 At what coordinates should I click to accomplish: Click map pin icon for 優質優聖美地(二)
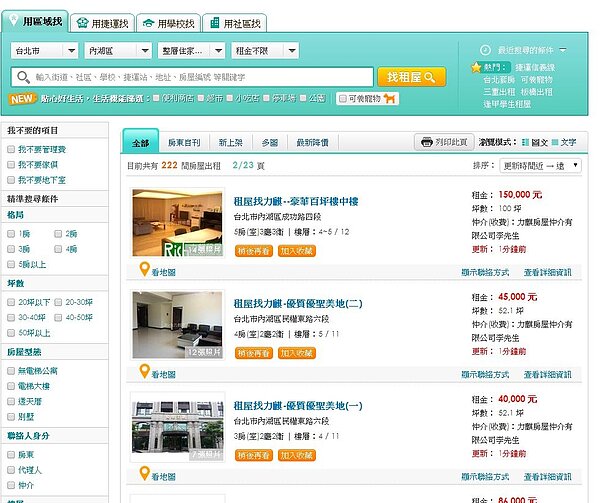(144, 371)
